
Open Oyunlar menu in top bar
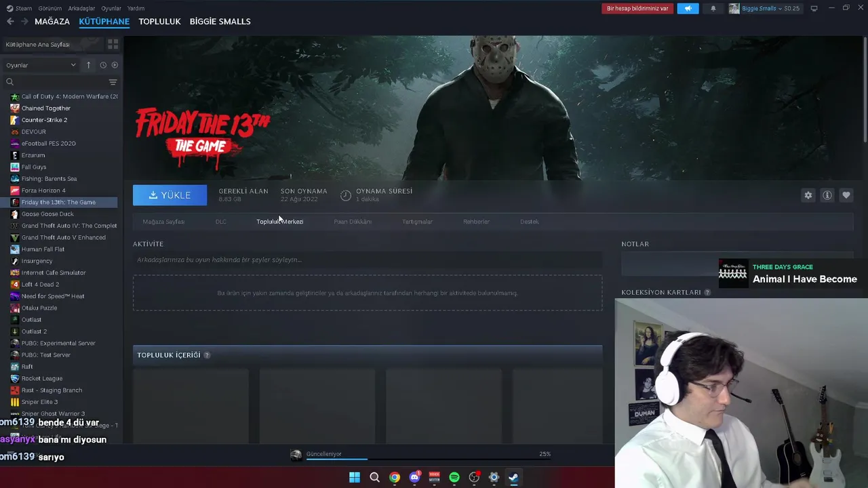coord(111,8)
